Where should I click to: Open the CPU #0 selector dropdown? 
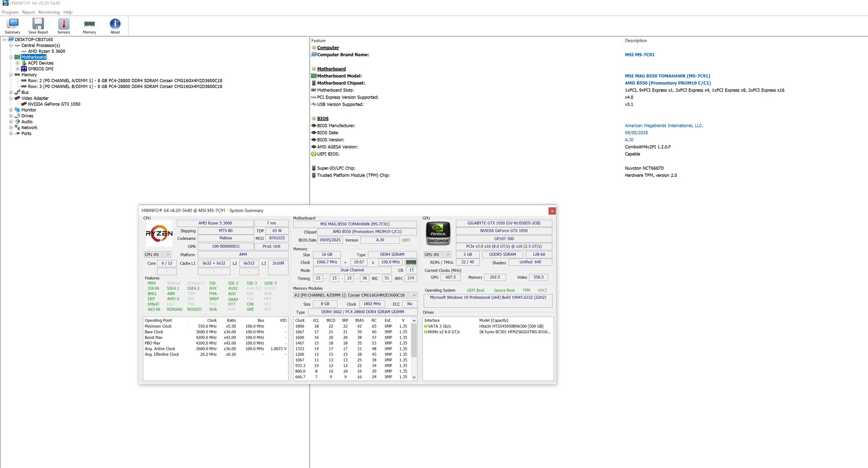[157, 254]
